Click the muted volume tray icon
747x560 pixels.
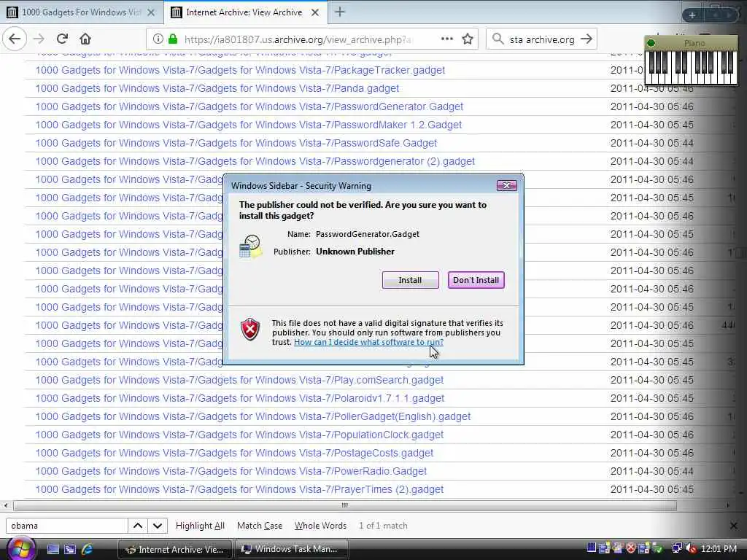click(x=691, y=548)
